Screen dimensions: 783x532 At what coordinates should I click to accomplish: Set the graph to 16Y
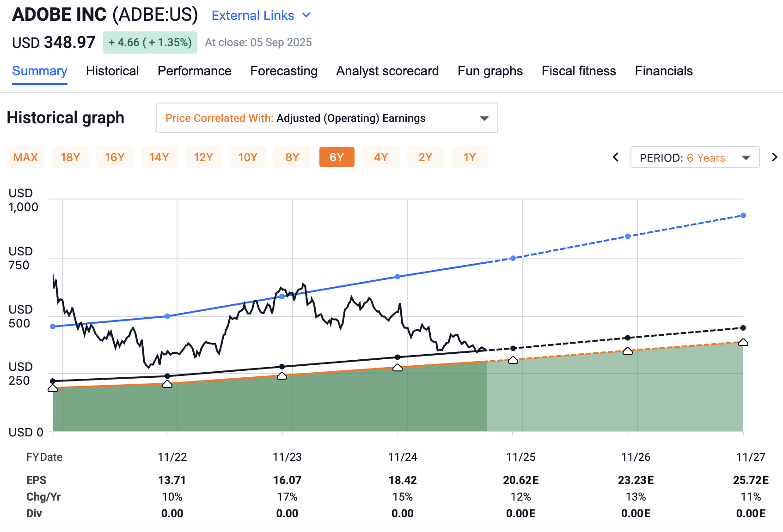click(x=115, y=157)
